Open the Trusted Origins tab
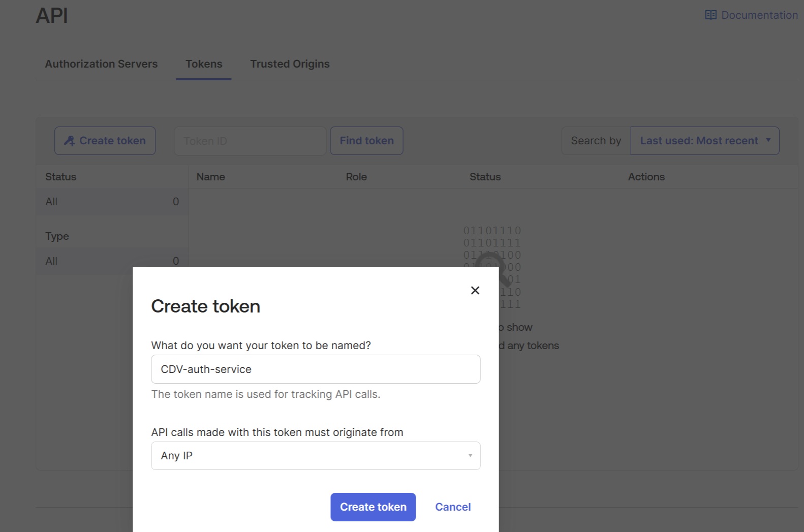 click(x=290, y=64)
